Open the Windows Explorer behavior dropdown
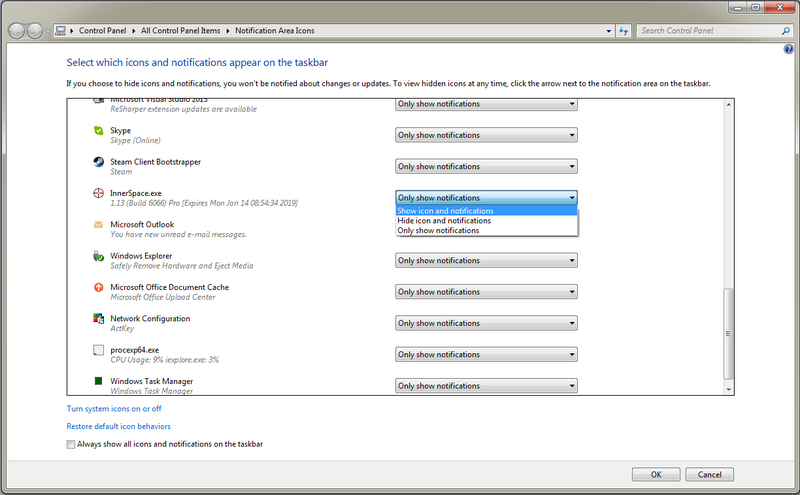Screen dimensions: 800x495 [486, 260]
